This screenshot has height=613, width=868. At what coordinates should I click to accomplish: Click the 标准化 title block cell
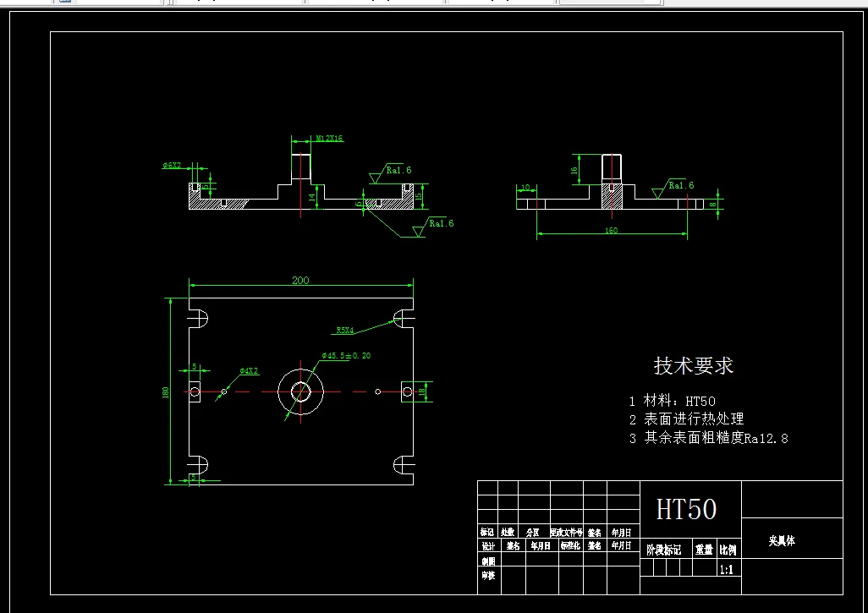pos(570,545)
